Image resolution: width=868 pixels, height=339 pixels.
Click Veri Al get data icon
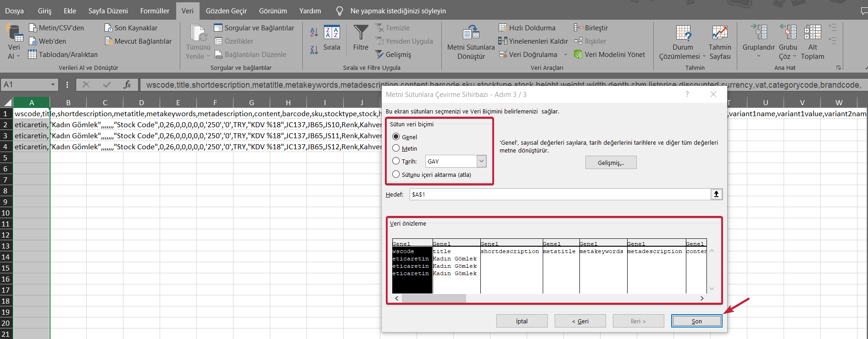click(x=14, y=33)
